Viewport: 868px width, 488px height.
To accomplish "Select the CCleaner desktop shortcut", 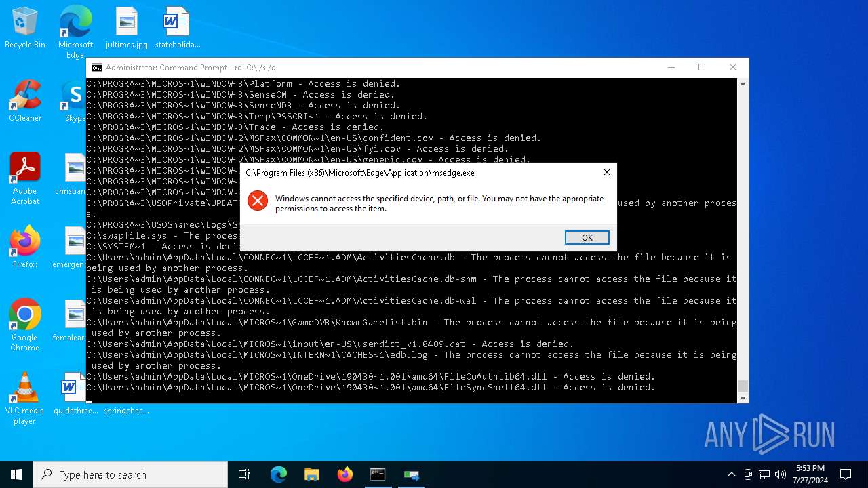I will point(25,102).
